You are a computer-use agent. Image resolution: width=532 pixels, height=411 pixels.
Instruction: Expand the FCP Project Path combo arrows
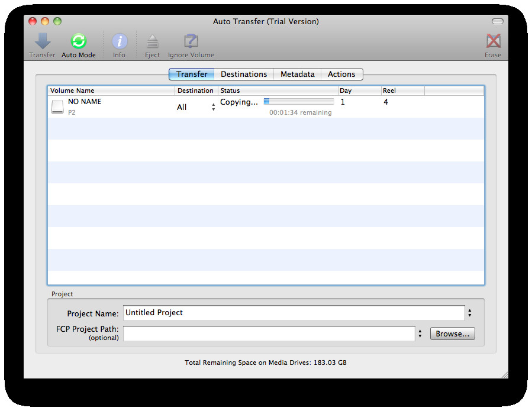tap(420, 334)
